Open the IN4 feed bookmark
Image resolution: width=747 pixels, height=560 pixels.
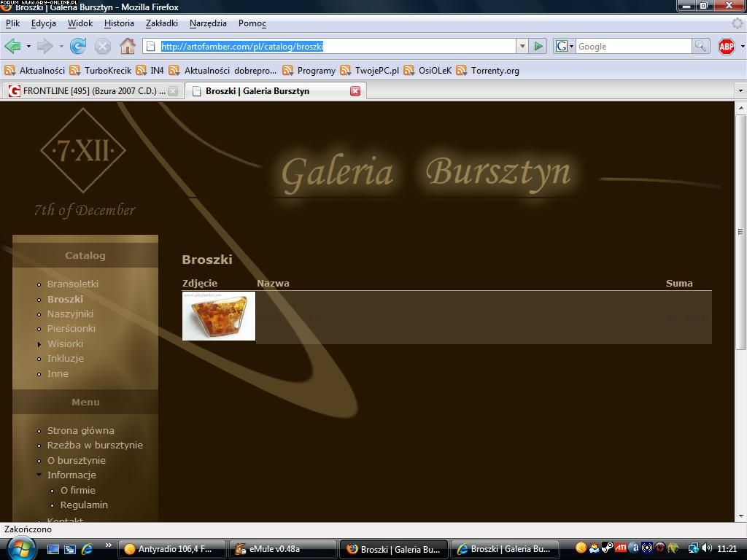[x=150, y=71]
